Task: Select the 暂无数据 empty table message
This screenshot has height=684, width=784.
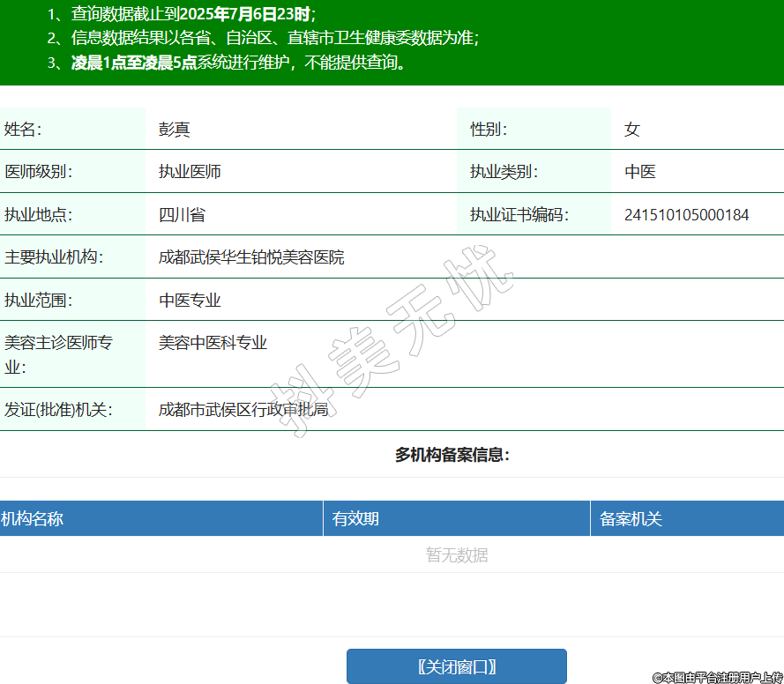Action: 456,555
